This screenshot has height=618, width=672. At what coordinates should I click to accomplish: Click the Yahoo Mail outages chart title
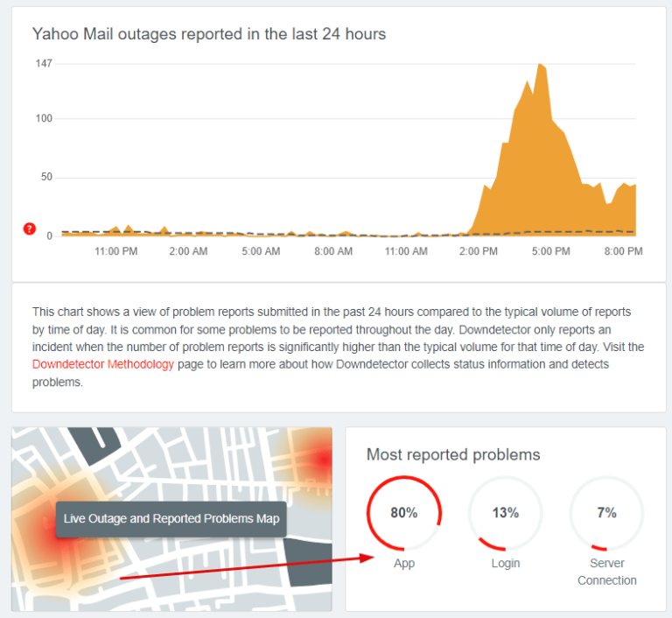pyautogui.click(x=209, y=34)
